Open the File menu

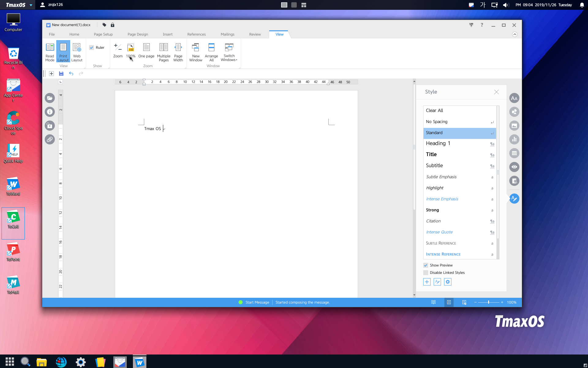coord(52,34)
